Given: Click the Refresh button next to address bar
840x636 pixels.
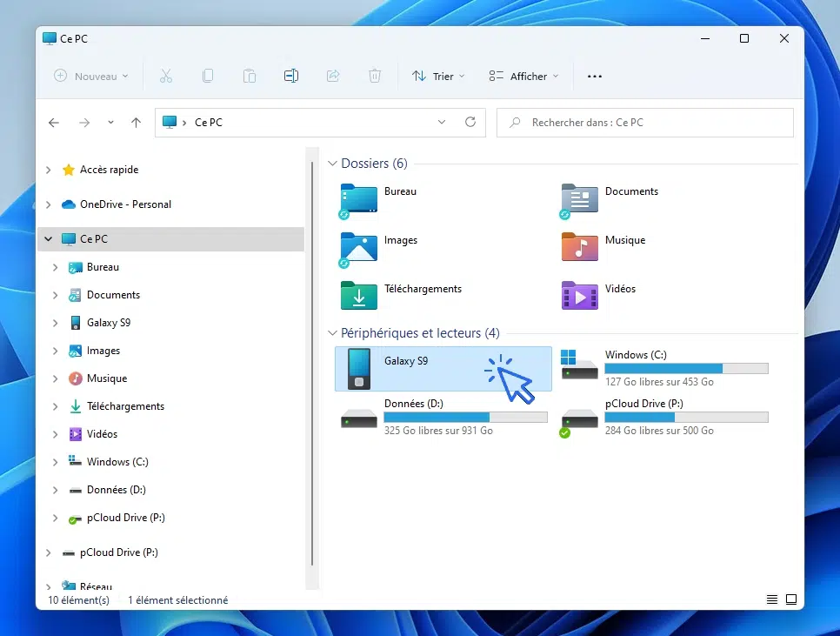Looking at the screenshot, I should pos(470,123).
